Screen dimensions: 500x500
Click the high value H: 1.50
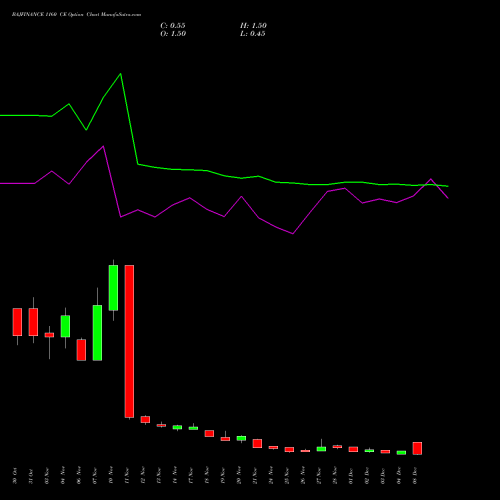click(x=253, y=26)
